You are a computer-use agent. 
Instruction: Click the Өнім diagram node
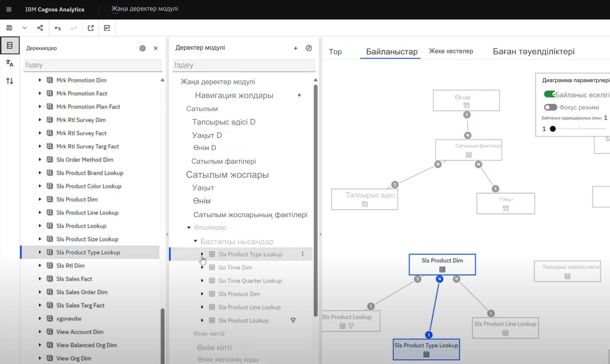(x=466, y=100)
